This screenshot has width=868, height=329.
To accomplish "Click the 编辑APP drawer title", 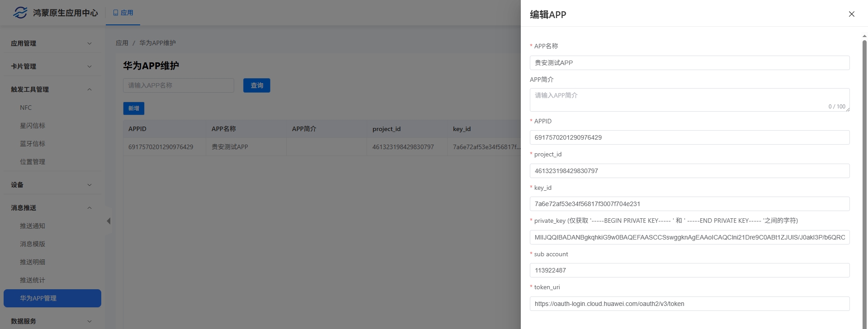I will pyautogui.click(x=548, y=14).
